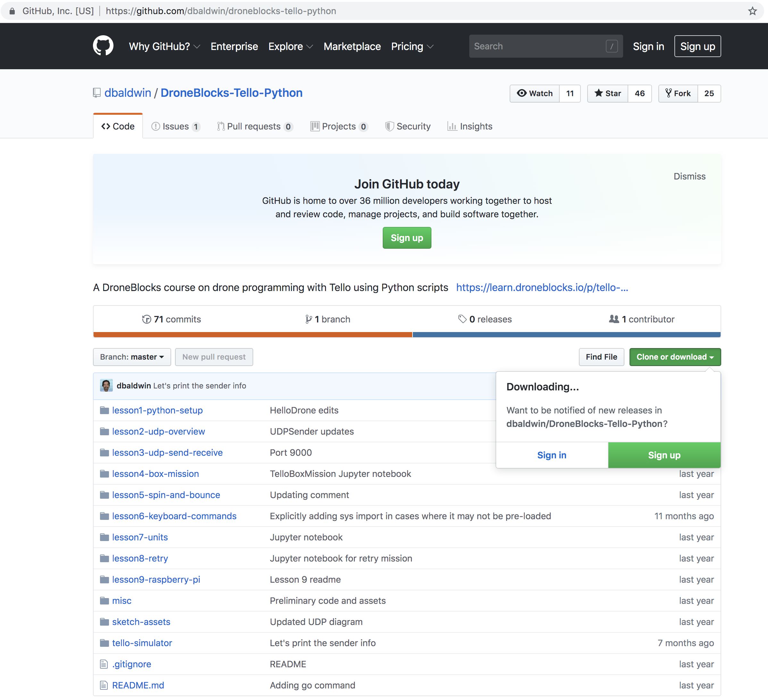Viewport: 768px width, 700px height.
Task: View the 1 contributor page
Action: [x=642, y=319]
